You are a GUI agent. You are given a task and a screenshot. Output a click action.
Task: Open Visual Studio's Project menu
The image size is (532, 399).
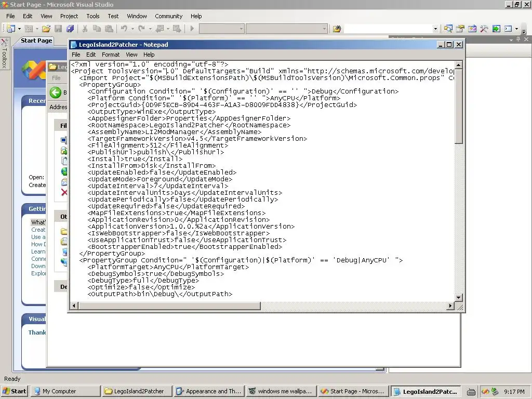tap(69, 16)
